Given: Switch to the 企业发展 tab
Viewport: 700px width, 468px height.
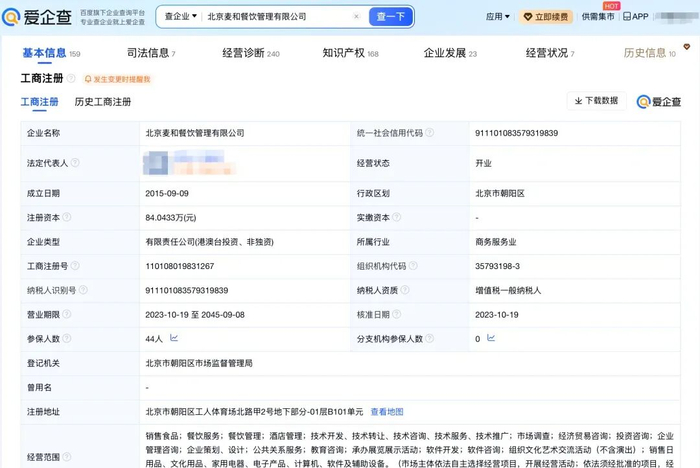Looking at the screenshot, I should pyautogui.click(x=450, y=53).
